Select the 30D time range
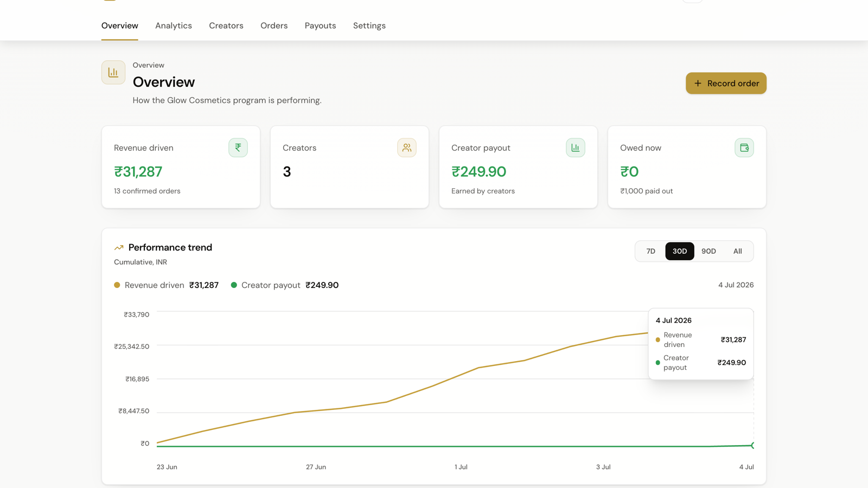This screenshot has height=488, width=868. pyautogui.click(x=680, y=251)
